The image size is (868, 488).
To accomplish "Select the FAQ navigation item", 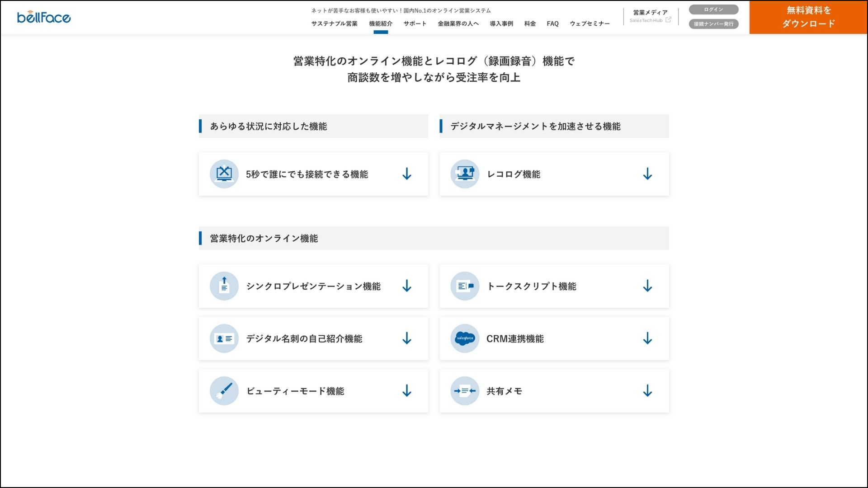I will tap(552, 23).
